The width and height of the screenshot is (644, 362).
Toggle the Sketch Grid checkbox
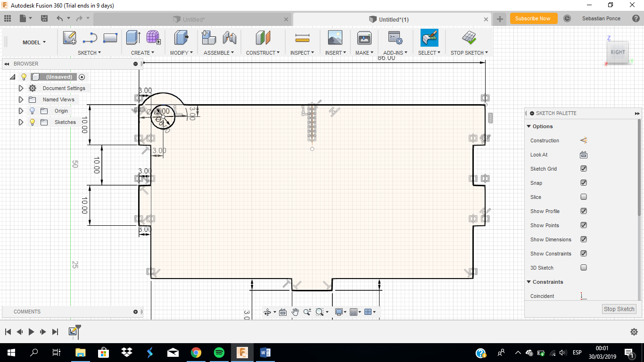point(584,169)
